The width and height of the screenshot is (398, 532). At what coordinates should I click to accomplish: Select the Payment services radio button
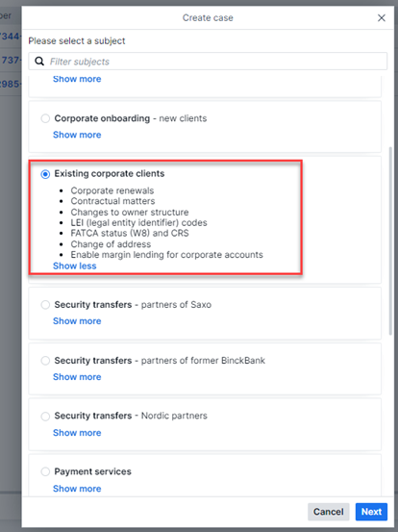(x=45, y=471)
